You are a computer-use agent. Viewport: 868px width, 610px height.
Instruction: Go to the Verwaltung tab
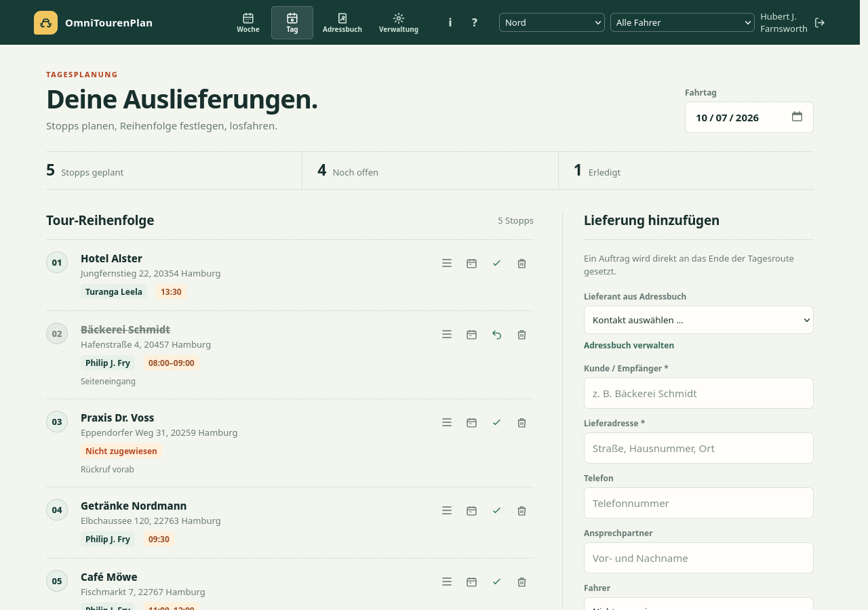[x=399, y=22]
